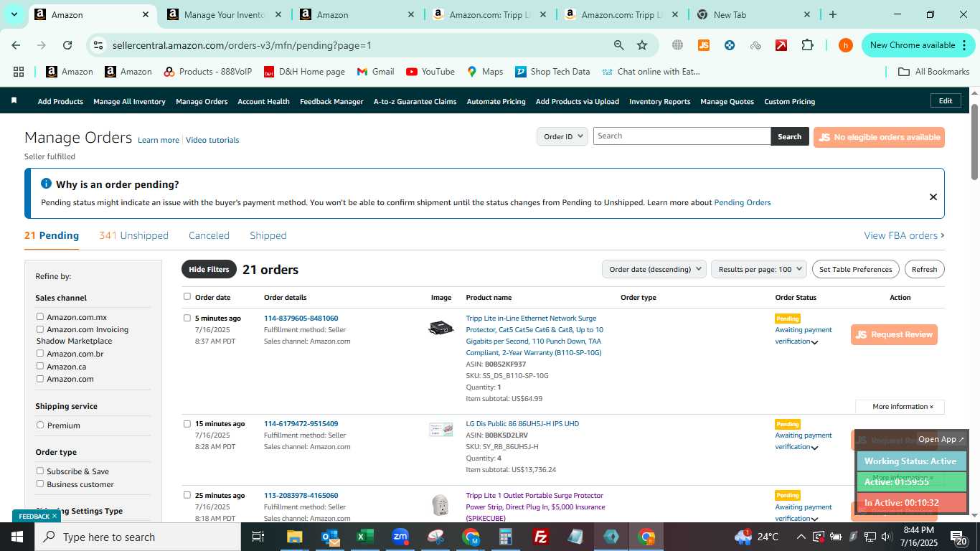
Task: Open the Gmail bookmark
Action: coord(376,72)
